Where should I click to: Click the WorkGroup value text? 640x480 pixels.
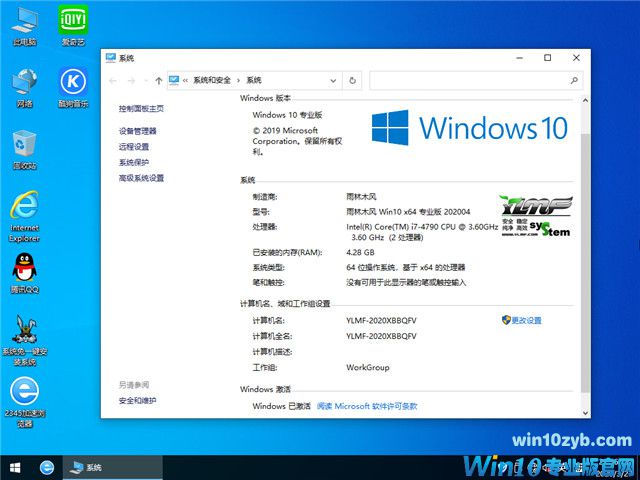pos(368,367)
